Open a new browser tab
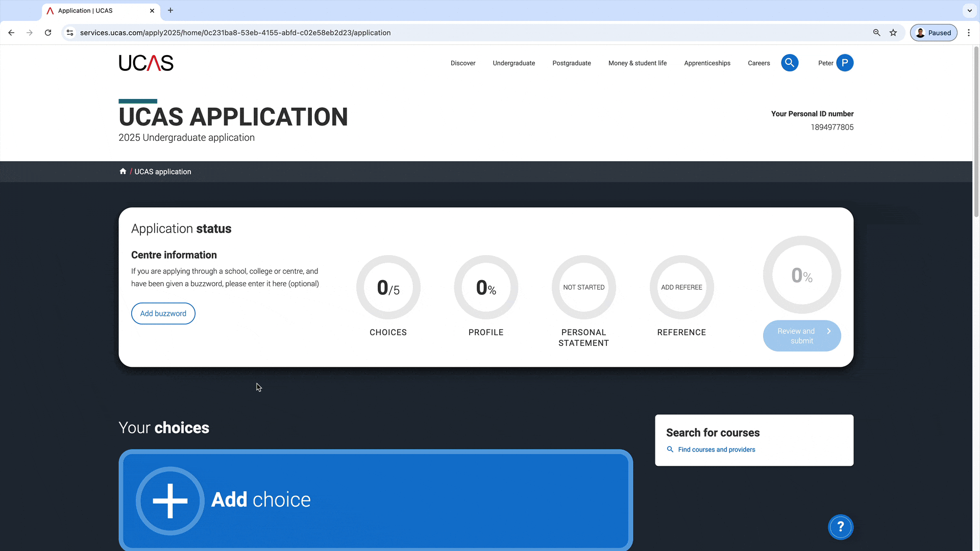 [x=170, y=10]
